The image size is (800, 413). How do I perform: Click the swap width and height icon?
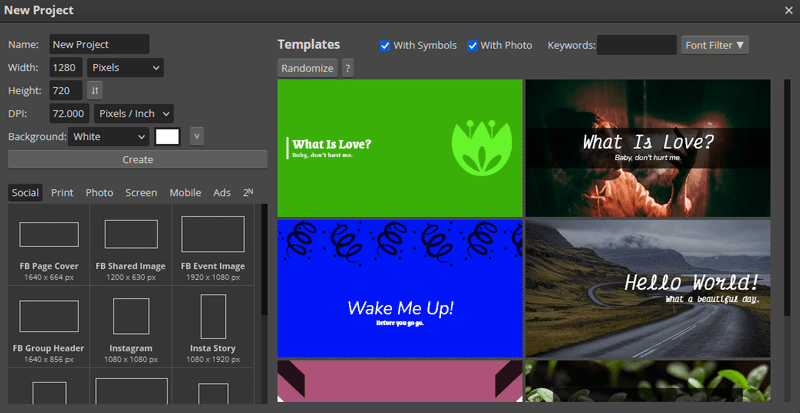coord(96,91)
